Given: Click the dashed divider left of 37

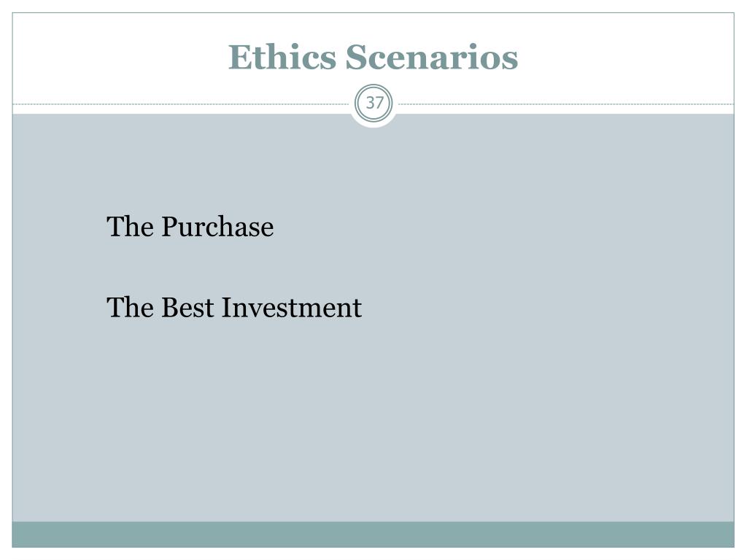Looking at the screenshot, I should pyautogui.click(x=181, y=104).
